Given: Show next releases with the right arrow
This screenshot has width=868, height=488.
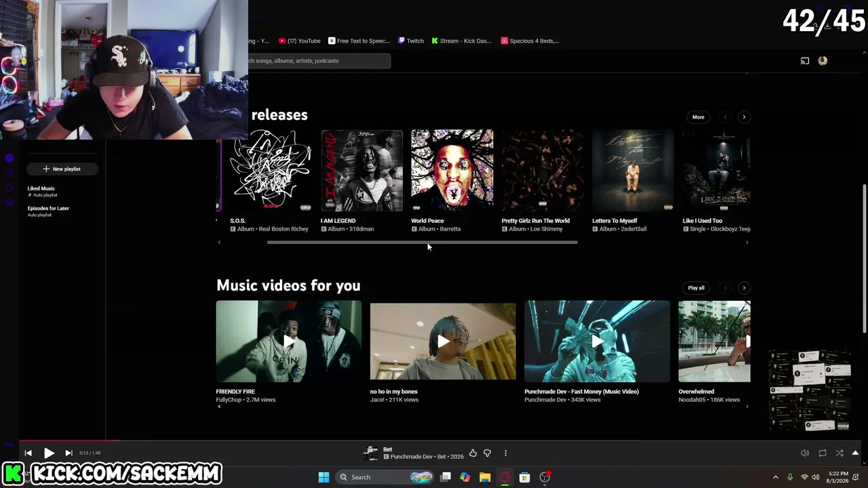Looking at the screenshot, I should point(744,117).
